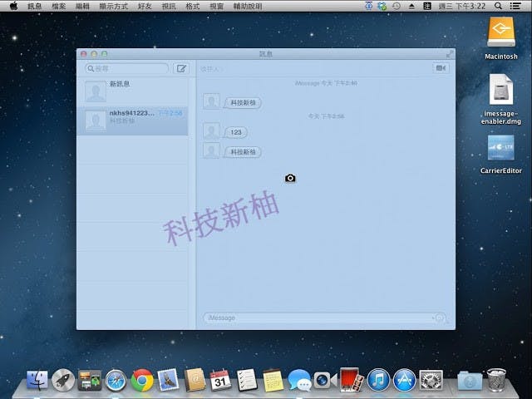Viewport: 532px width, 399px height.
Task: Open the 檔案 menu
Action: (x=59, y=6)
